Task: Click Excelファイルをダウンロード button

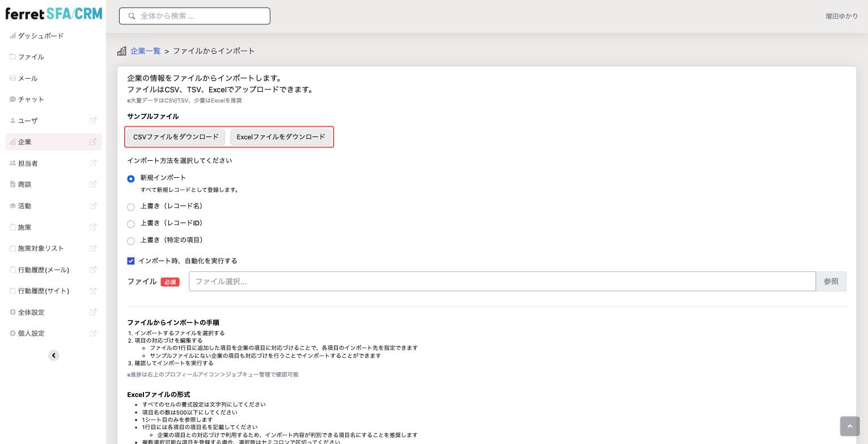Action: point(281,136)
